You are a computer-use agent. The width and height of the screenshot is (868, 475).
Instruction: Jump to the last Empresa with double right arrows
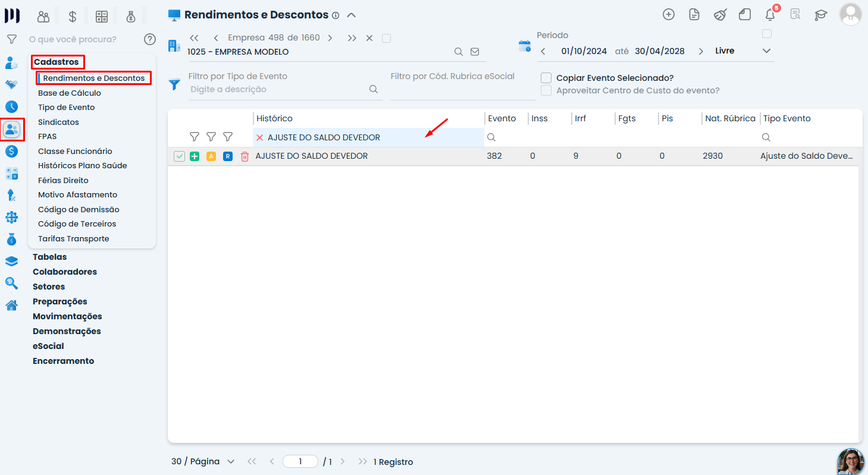[352, 38]
